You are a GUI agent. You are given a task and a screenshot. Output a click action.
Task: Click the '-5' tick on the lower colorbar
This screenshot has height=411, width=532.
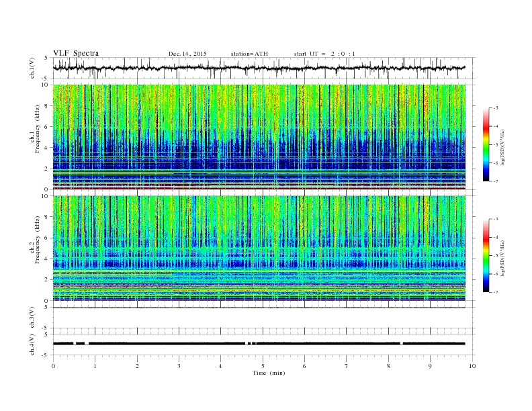point(495,255)
